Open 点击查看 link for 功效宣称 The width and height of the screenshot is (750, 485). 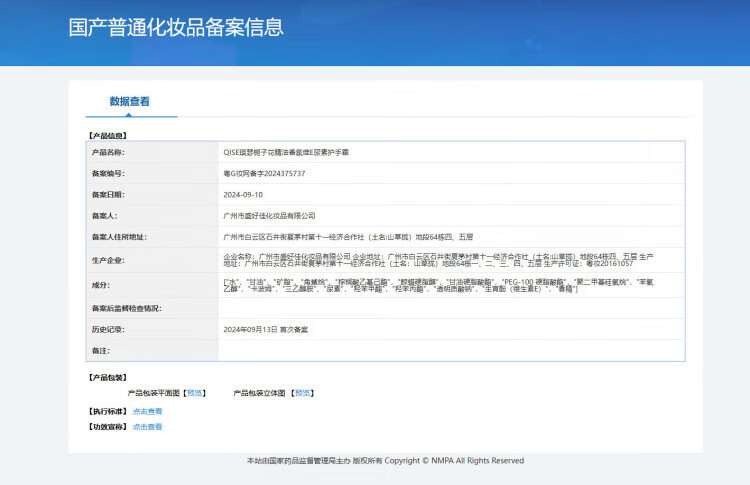click(x=147, y=427)
